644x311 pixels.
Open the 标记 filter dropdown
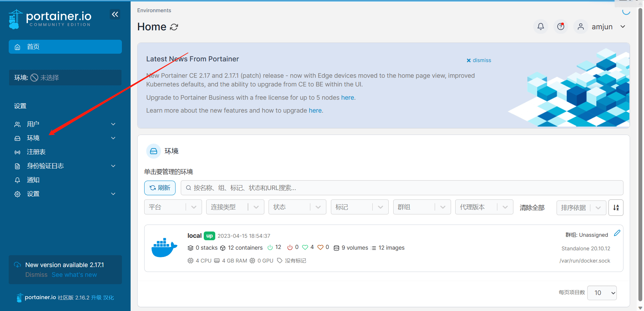pos(360,207)
